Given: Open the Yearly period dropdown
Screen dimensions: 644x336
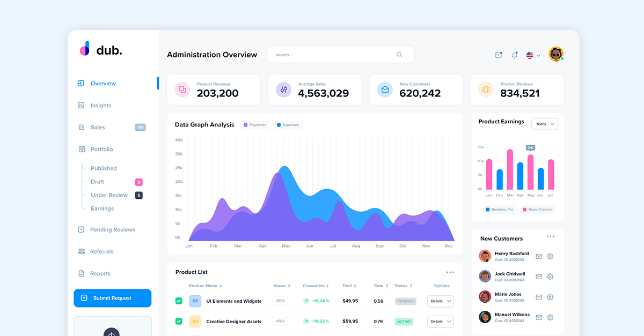Looking at the screenshot, I should click(545, 124).
